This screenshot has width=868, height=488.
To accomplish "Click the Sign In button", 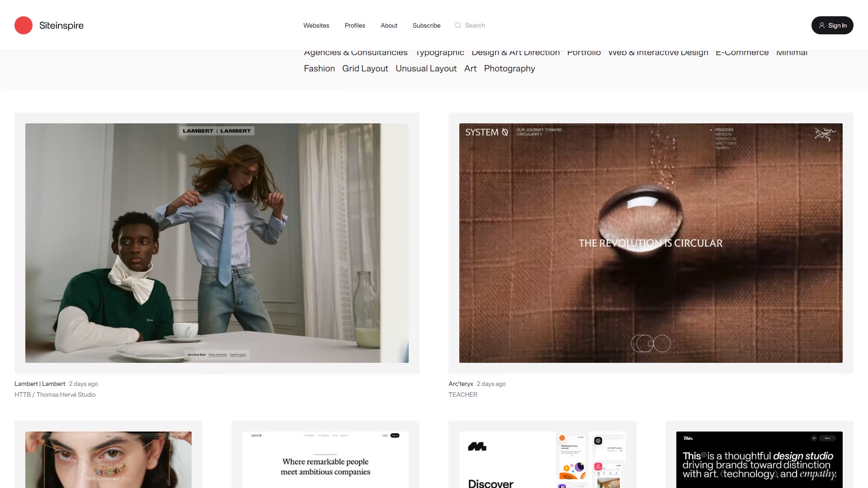I will (x=832, y=25).
